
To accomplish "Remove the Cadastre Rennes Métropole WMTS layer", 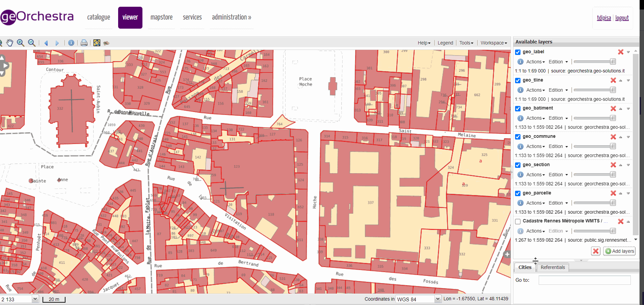I will tap(621, 221).
